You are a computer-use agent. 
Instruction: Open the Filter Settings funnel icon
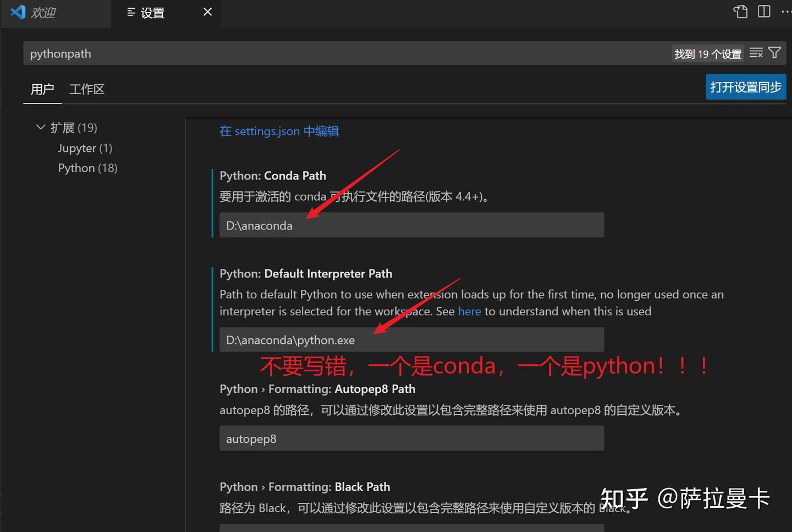(x=775, y=52)
